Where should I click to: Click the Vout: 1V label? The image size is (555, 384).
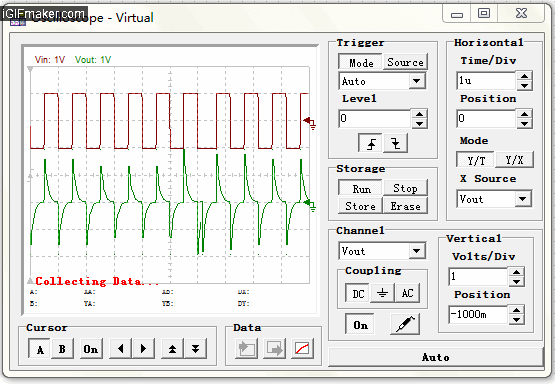pos(93,59)
